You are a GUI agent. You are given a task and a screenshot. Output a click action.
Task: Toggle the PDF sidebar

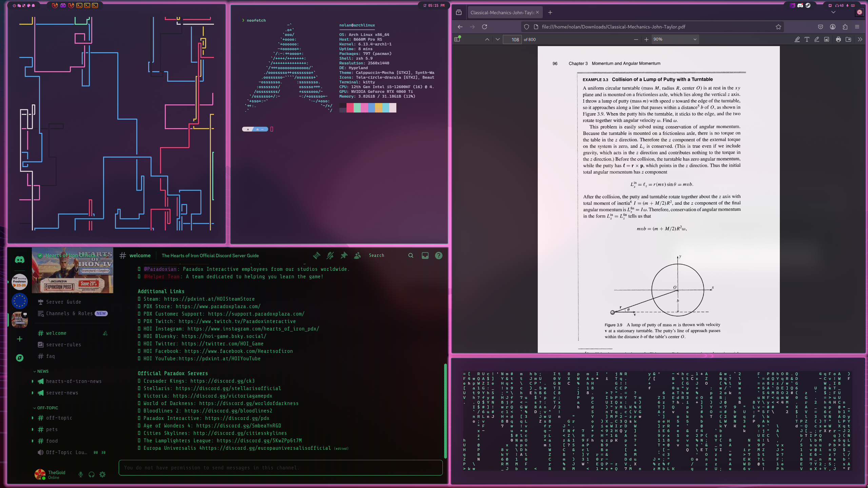[x=457, y=39]
